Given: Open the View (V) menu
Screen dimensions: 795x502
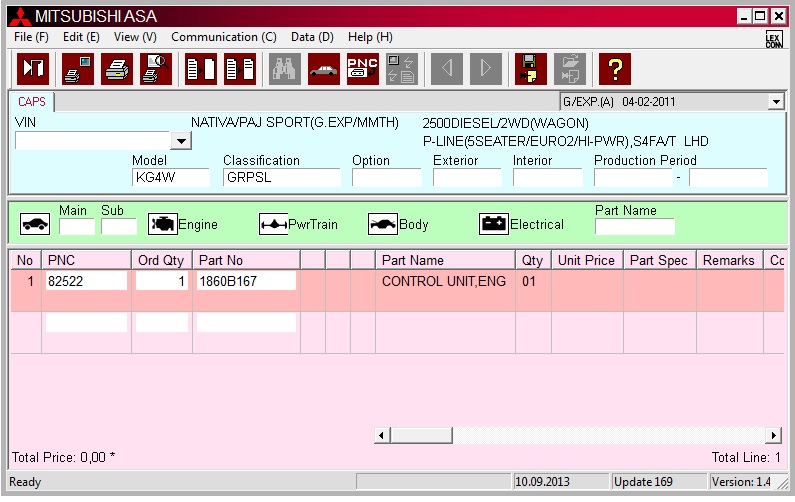Looking at the screenshot, I should pos(135,37).
